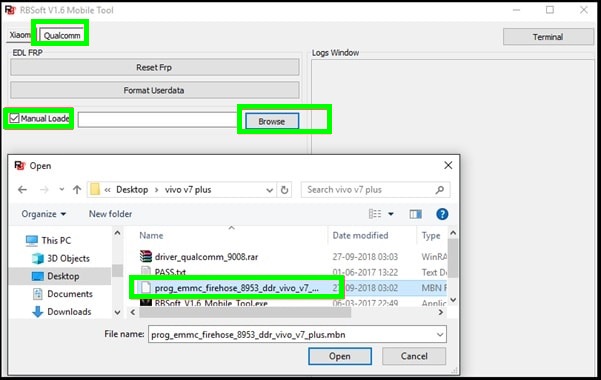Open the dialog help icon
Image resolution: width=601 pixels, height=380 pixels.
pos(442,214)
